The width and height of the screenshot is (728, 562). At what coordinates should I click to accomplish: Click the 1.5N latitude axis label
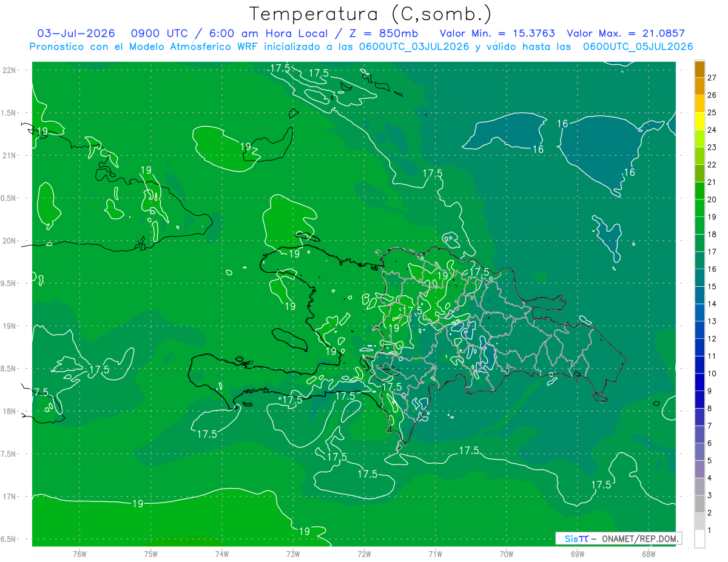pyautogui.click(x=8, y=113)
